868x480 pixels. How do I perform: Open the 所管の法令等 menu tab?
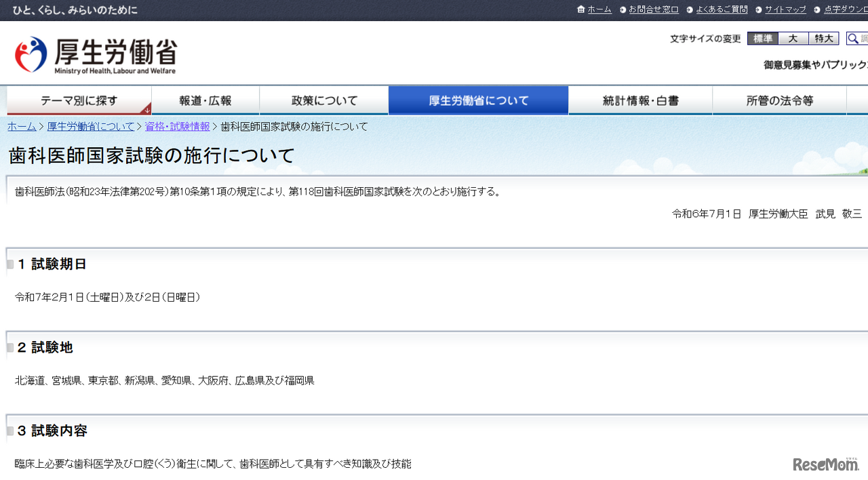click(x=779, y=100)
